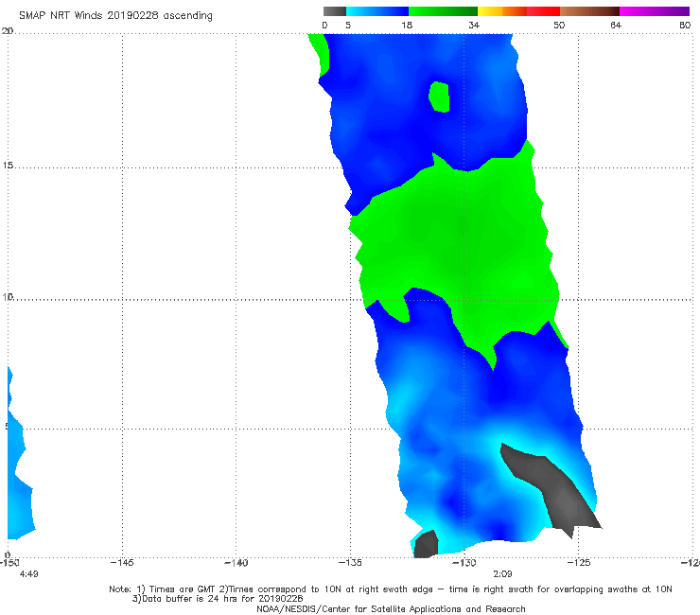Click the small gray patch near 0 latitude

coord(425,544)
